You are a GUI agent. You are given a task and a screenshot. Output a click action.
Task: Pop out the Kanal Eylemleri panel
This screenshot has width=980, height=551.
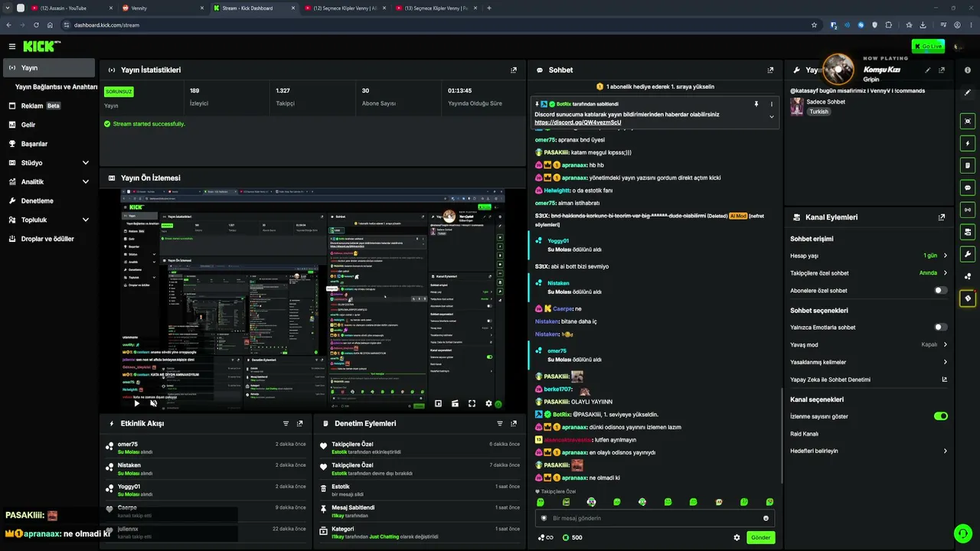(x=942, y=217)
